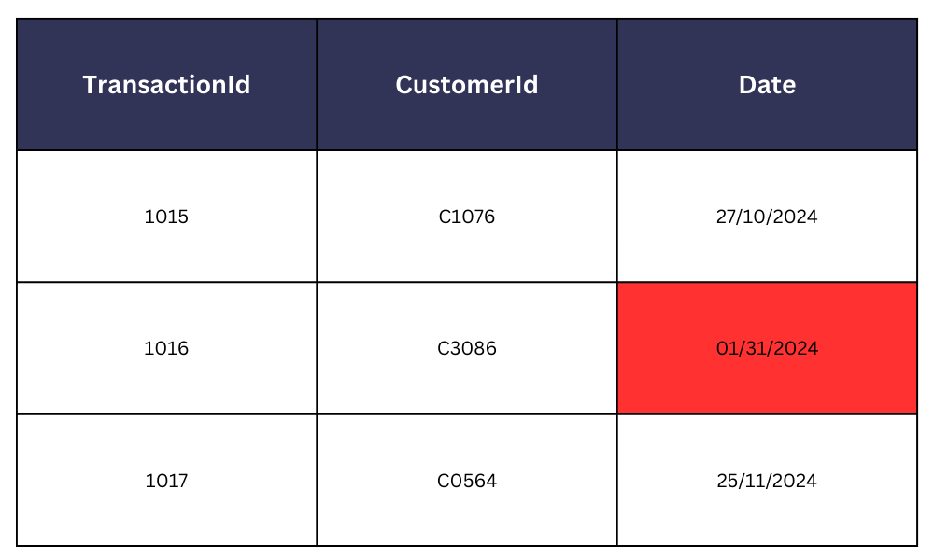The width and height of the screenshot is (934, 560).
Task: Click the cell with transaction 1016
Action: (166, 348)
